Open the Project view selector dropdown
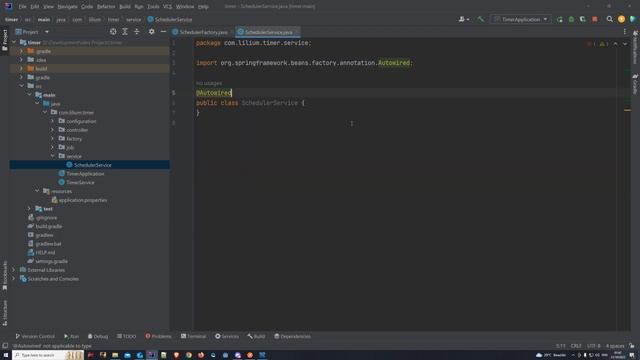The image size is (640, 360). click(32, 31)
